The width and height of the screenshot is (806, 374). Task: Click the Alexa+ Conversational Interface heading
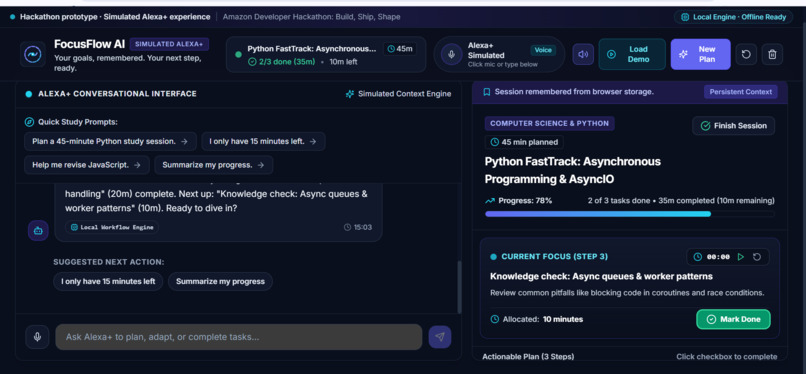pyautogui.click(x=117, y=94)
